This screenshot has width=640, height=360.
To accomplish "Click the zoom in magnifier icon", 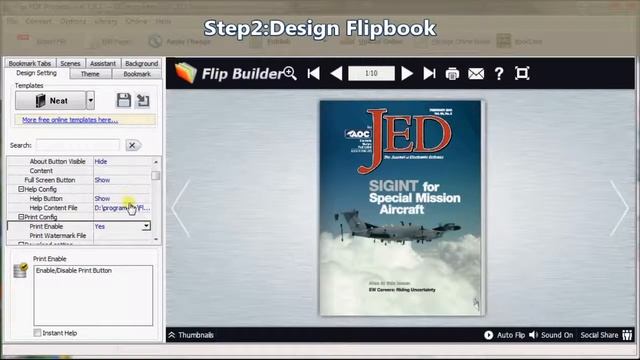I will (x=290, y=73).
